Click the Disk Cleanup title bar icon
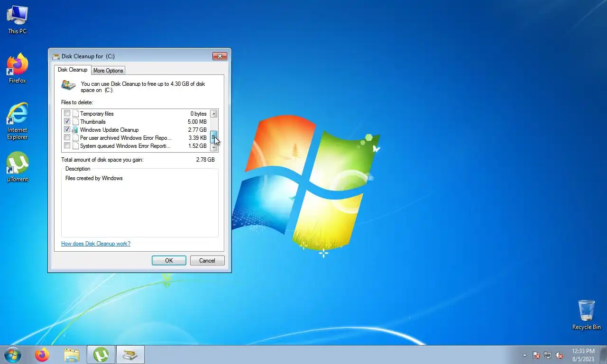 click(56, 56)
